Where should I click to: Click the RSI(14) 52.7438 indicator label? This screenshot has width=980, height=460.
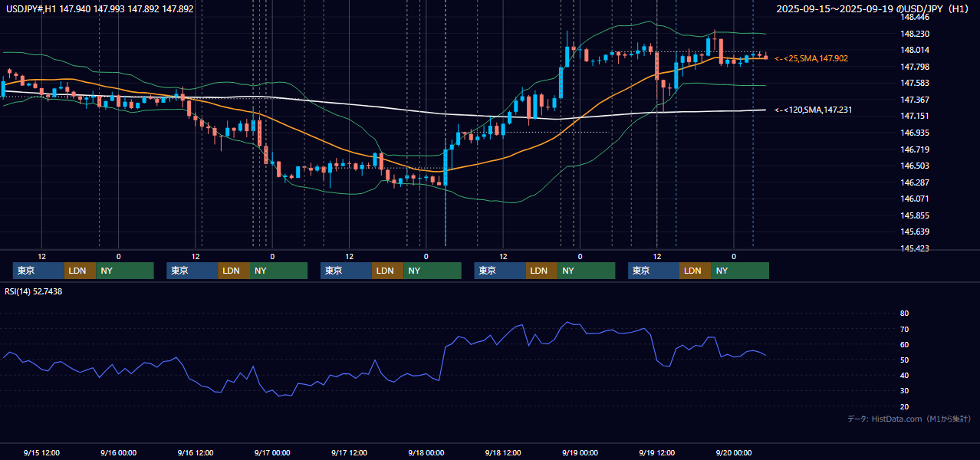pos(34,291)
